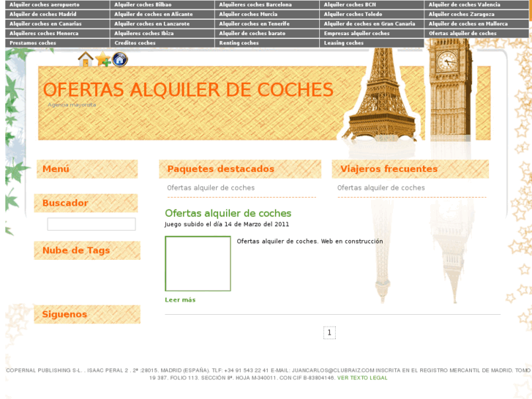Open Alquiler de coches Valencia
Viewport: 532px width, 399px height.
(476, 4)
